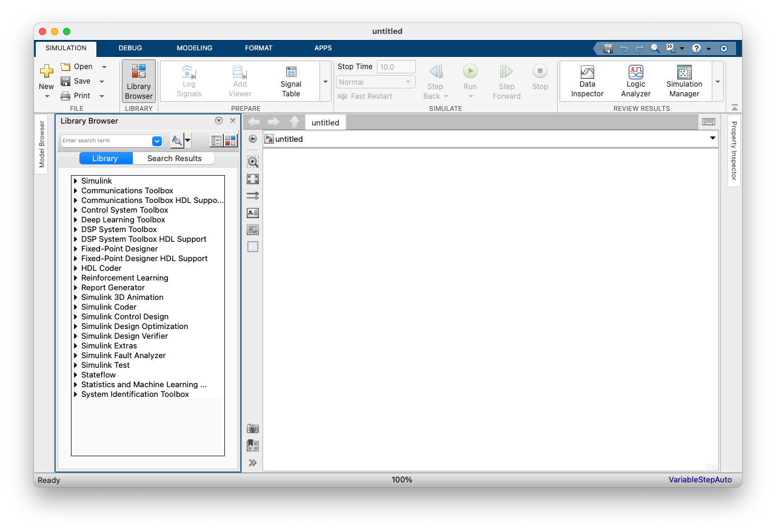The width and height of the screenshot is (776, 532).
Task: Click the Print button in File section
Action: tap(75, 96)
